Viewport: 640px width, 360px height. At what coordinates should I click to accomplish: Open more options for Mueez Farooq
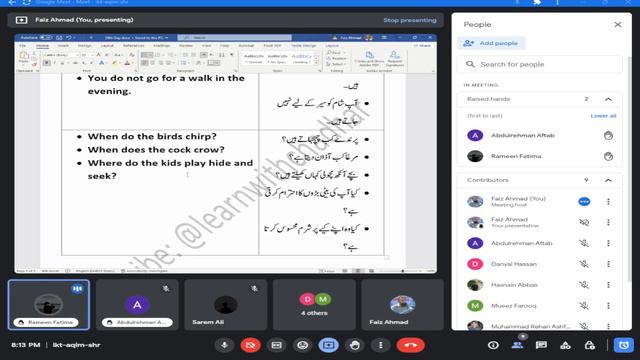point(608,306)
